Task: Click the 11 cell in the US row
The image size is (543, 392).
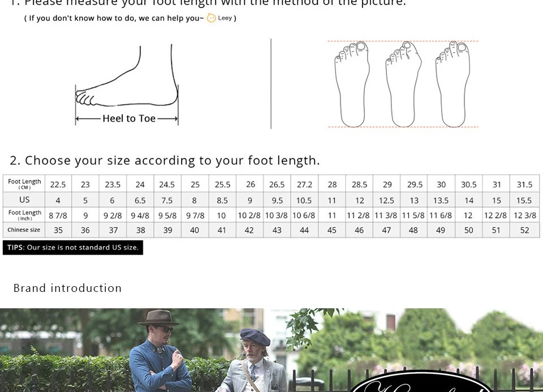Action: [332, 200]
